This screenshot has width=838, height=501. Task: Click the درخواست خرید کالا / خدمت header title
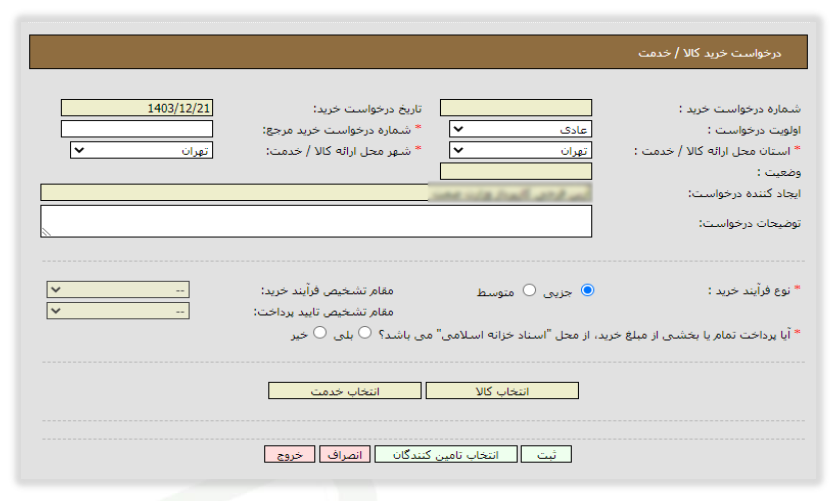[x=709, y=53]
